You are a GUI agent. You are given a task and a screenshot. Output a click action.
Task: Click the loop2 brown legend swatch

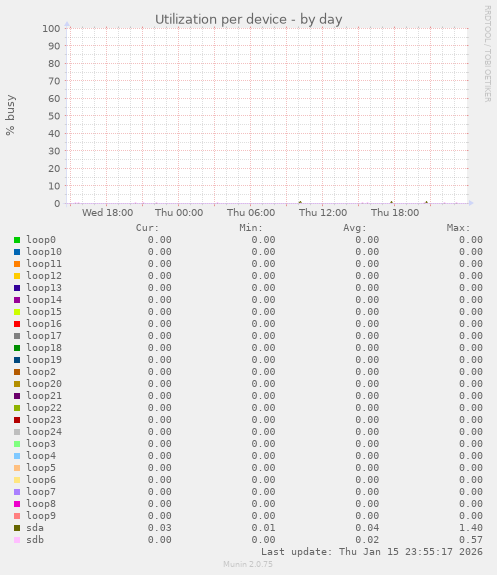click(x=17, y=372)
